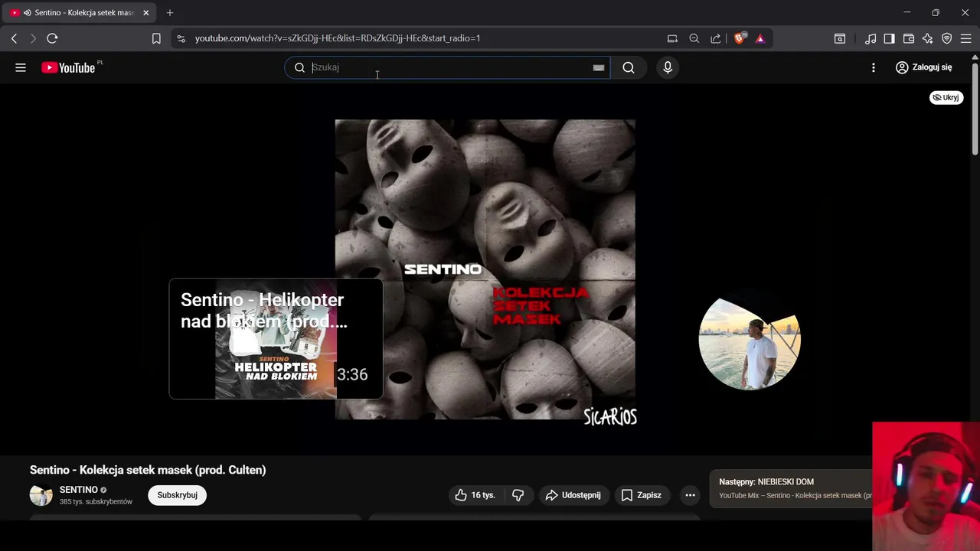This screenshot has height=551, width=980.
Task: Open Brave VPN shield icon
Action: pyautogui.click(x=946, y=38)
